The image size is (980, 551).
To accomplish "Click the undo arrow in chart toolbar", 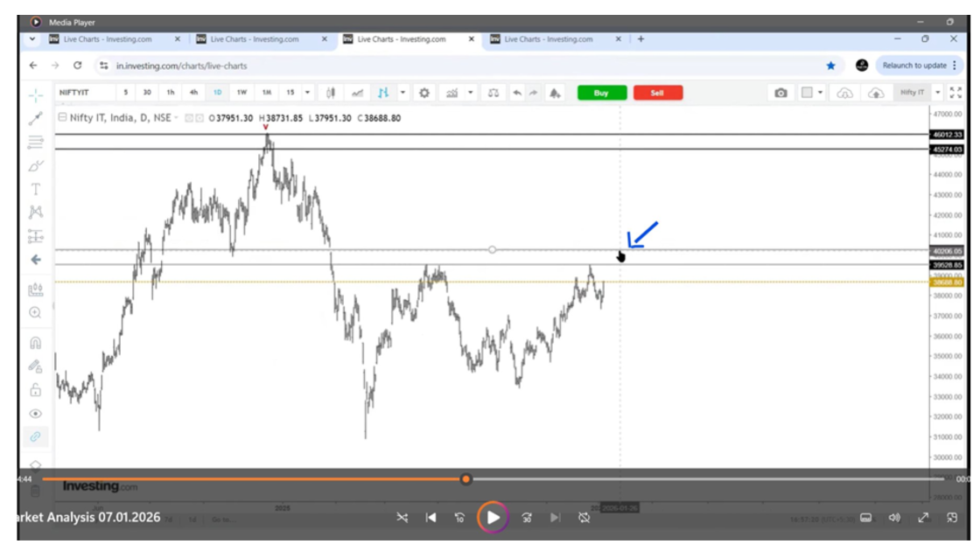I will [516, 93].
